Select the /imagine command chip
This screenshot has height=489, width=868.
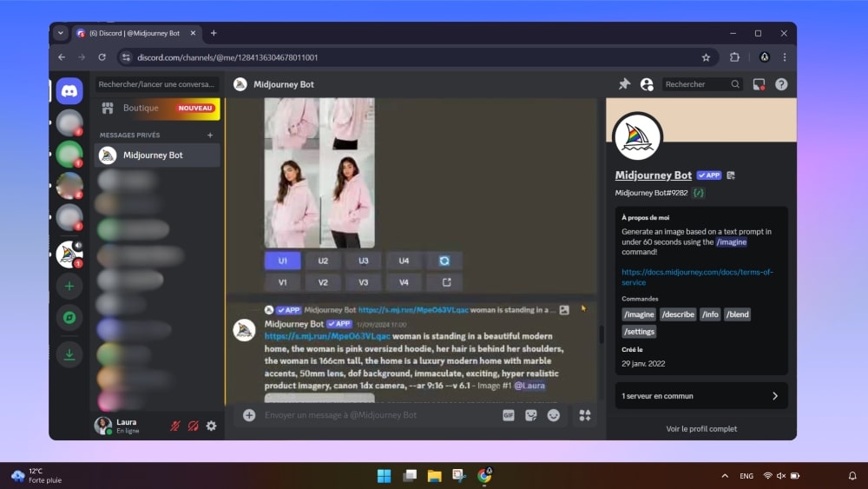tap(639, 314)
